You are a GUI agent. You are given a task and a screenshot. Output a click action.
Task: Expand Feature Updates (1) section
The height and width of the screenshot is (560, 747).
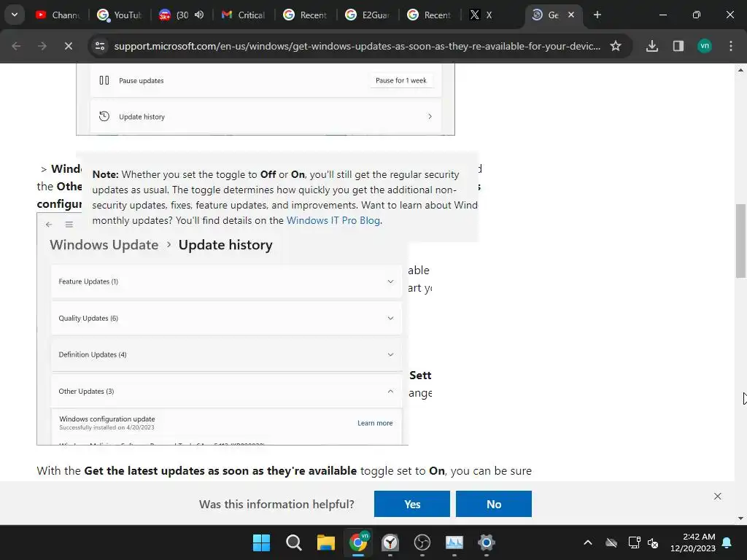226,281
